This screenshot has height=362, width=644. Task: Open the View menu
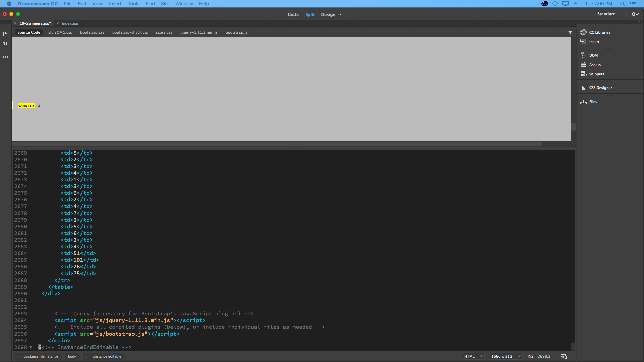[98, 4]
